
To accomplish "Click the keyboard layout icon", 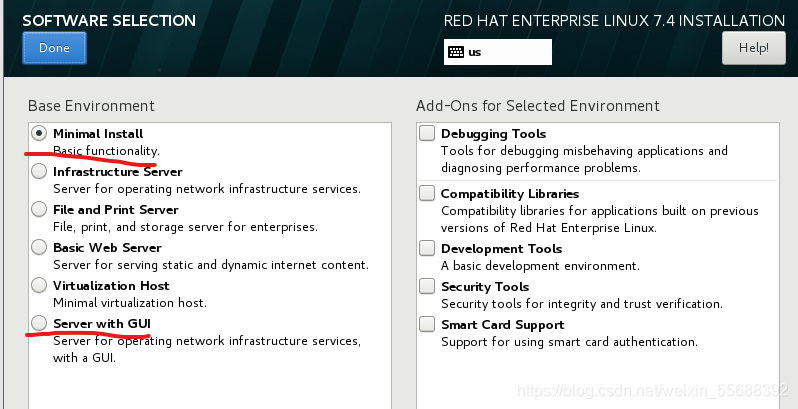I will point(456,52).
